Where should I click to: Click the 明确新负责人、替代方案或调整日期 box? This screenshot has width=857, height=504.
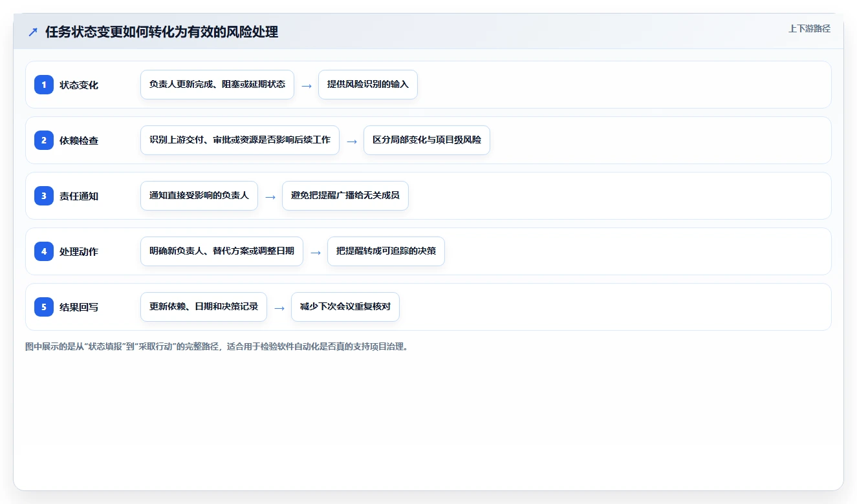[x=222, y=251]
